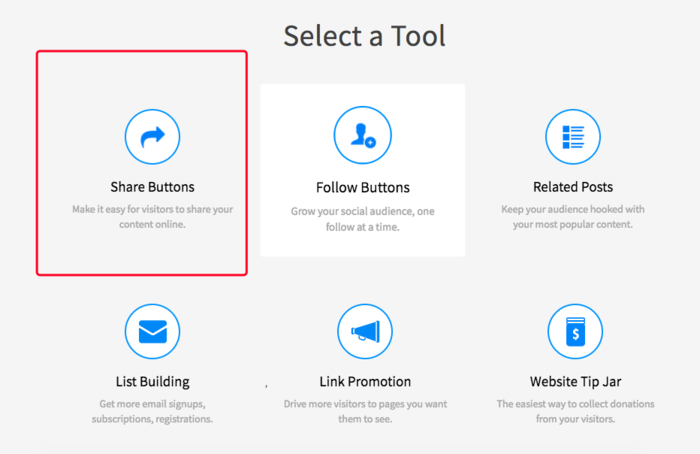Click the Related Posts title
The width and height of the screenshot is (700, 454).
coord(573,187)
